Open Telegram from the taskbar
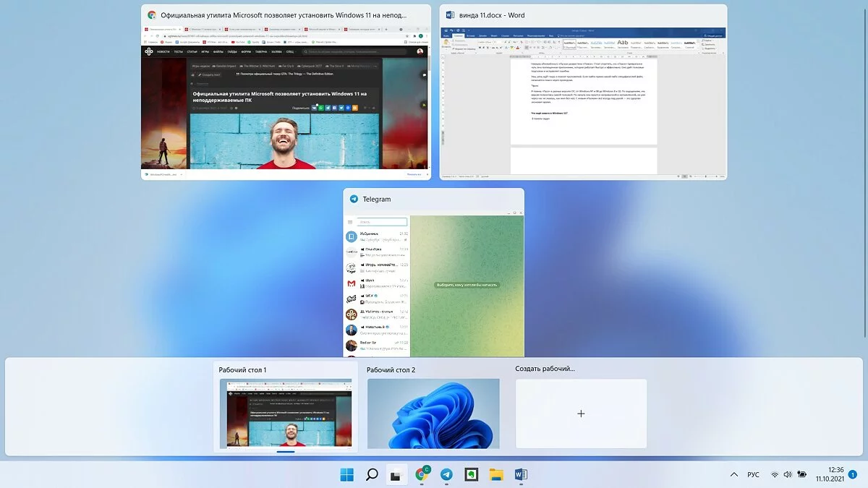868x488 pixels. click(447, 475)
